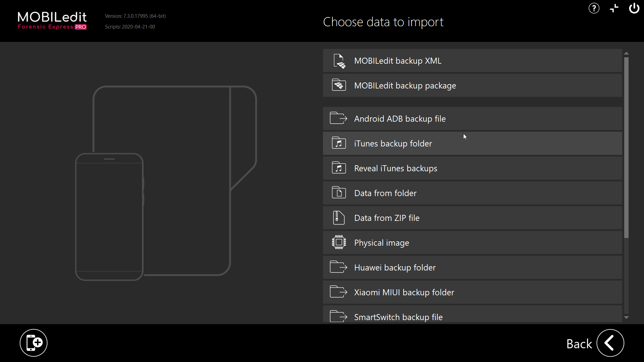The image size is (644, 362).
Task: Click the Data from ZIP file icon
Action: (x=339, y=218)
